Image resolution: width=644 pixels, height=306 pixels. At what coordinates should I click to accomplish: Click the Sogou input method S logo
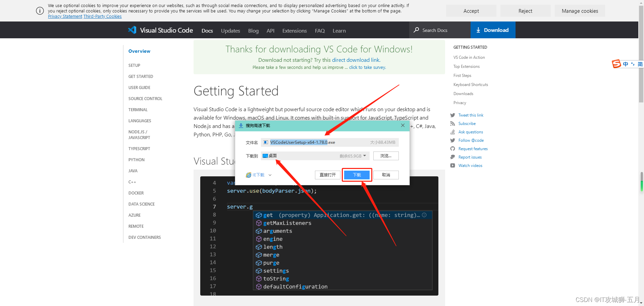(616, 64)
